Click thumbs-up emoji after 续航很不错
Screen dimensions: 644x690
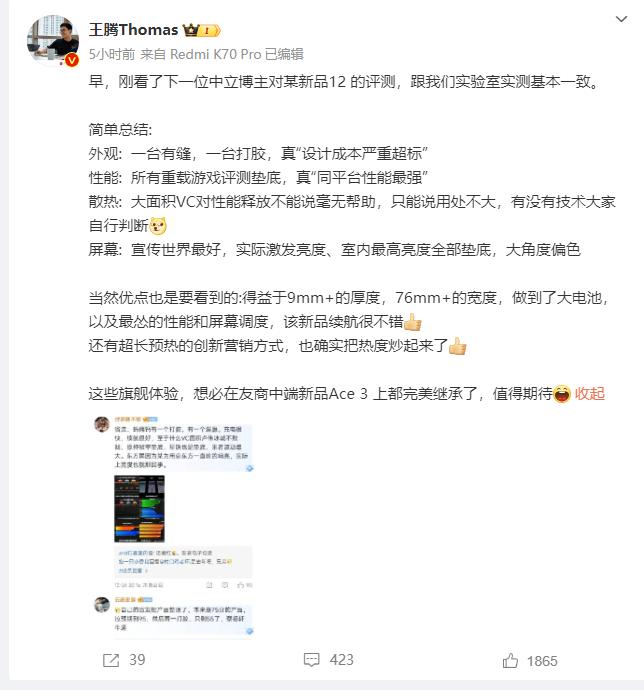click(x=413, y=322)
